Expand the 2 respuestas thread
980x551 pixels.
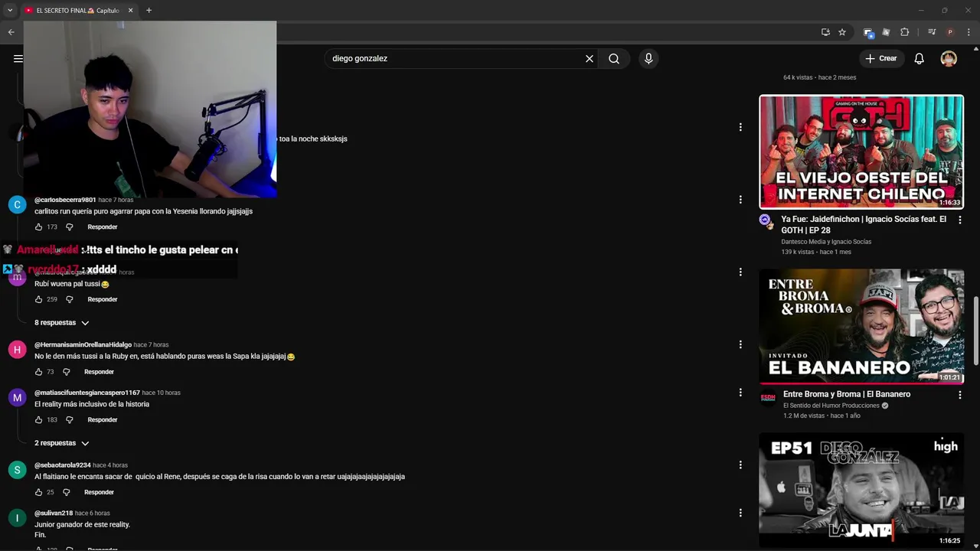point(61,443)
